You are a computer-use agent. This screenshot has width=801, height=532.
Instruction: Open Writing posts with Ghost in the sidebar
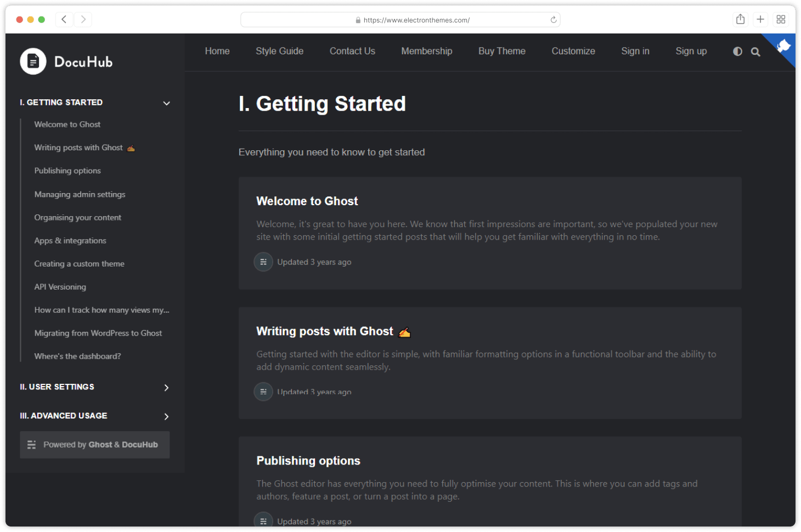click(84, 148)
